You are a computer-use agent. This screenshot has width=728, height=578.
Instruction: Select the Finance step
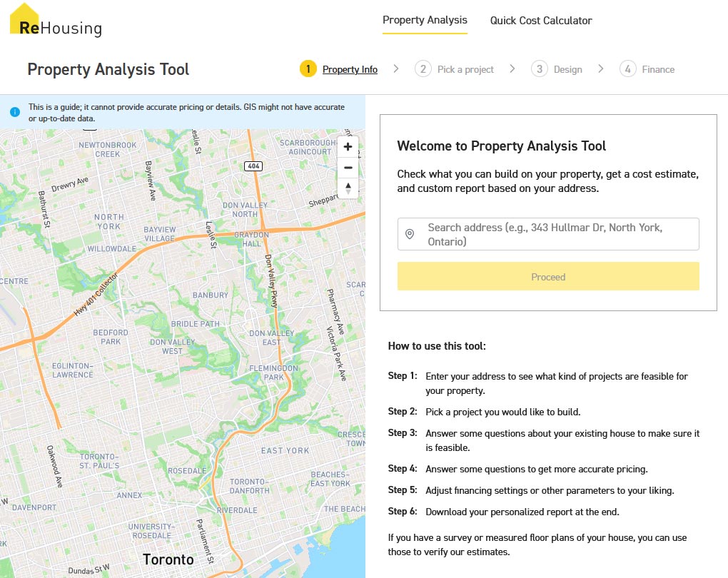(x=658, y=69)
